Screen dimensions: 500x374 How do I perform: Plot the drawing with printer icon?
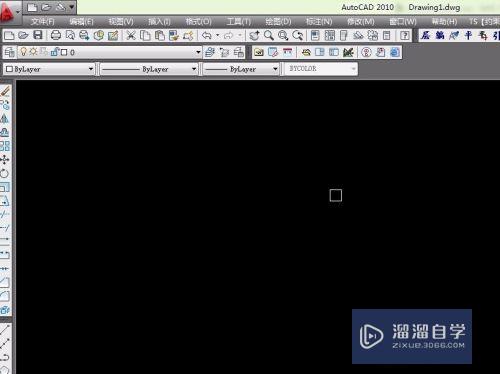click(56, 35)
